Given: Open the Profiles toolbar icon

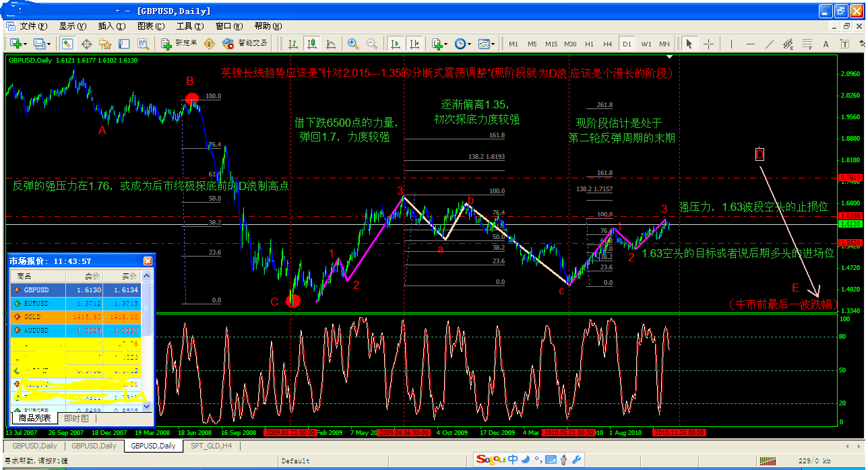Looking at the screenshot, I should 39,44.
